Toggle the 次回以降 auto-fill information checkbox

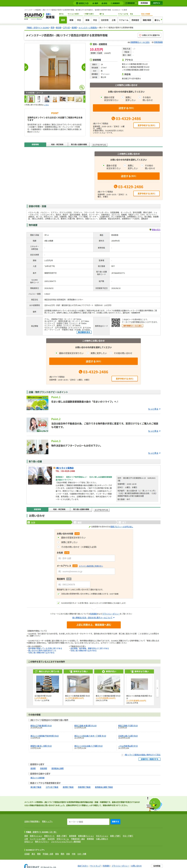[x=59, y=594]
